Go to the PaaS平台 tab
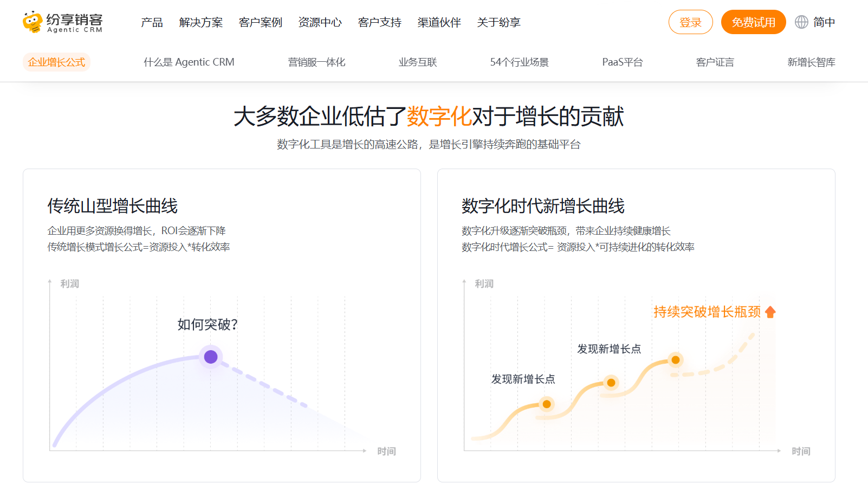 [623, 62]
